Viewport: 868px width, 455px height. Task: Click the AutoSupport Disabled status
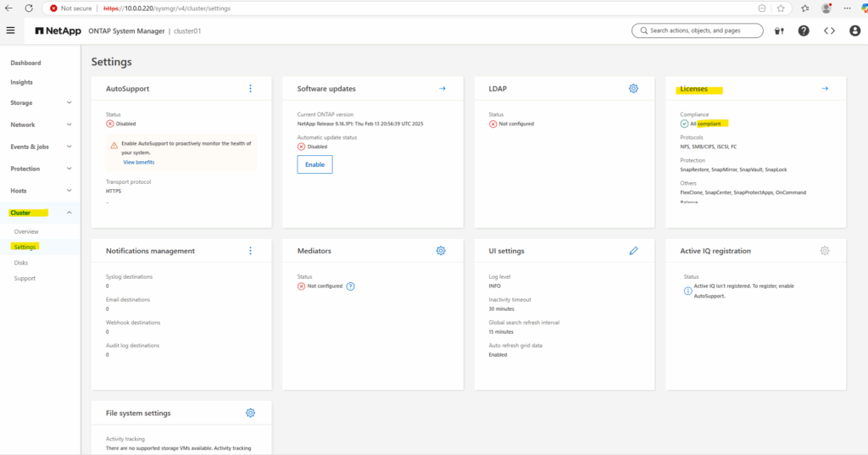coord(120,124)
